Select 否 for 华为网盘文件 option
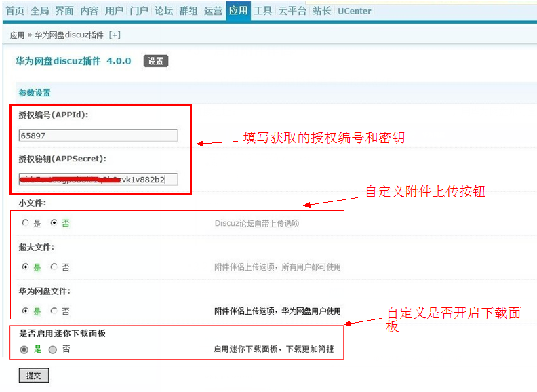 click(x=54, y=311)
